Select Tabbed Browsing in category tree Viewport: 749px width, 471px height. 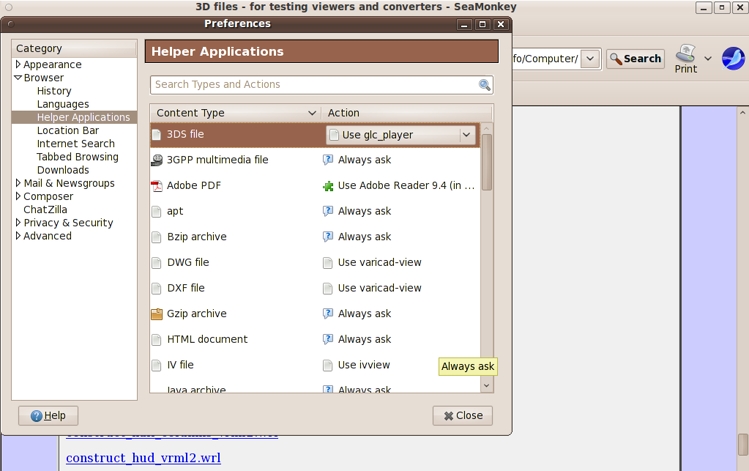(77, 157)
